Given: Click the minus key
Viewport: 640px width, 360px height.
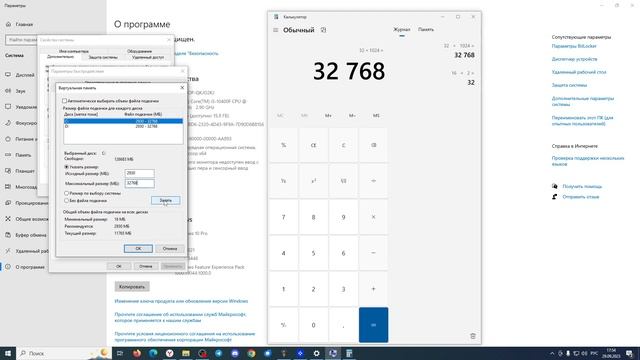Looking at the screenshot, I should (373, 253).
